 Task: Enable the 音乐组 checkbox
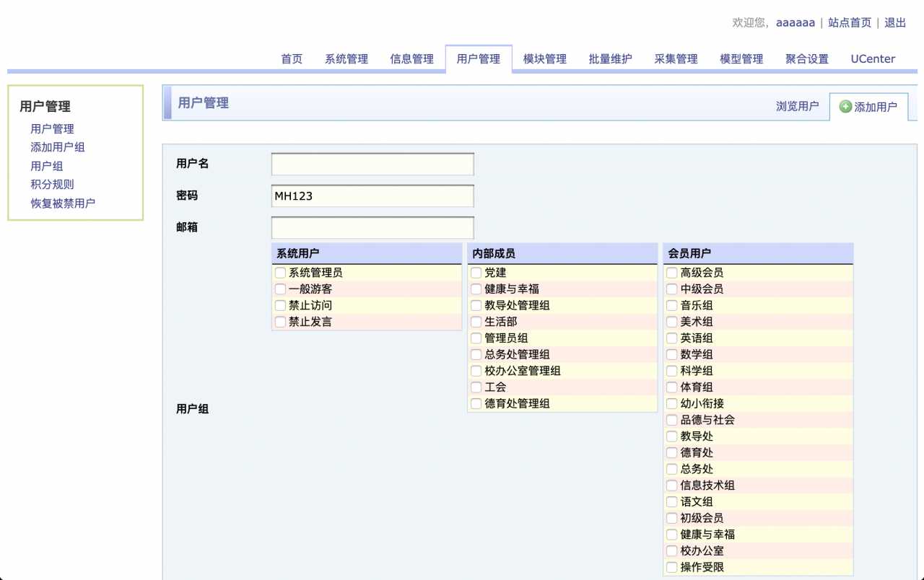click(x=671, y=305)
